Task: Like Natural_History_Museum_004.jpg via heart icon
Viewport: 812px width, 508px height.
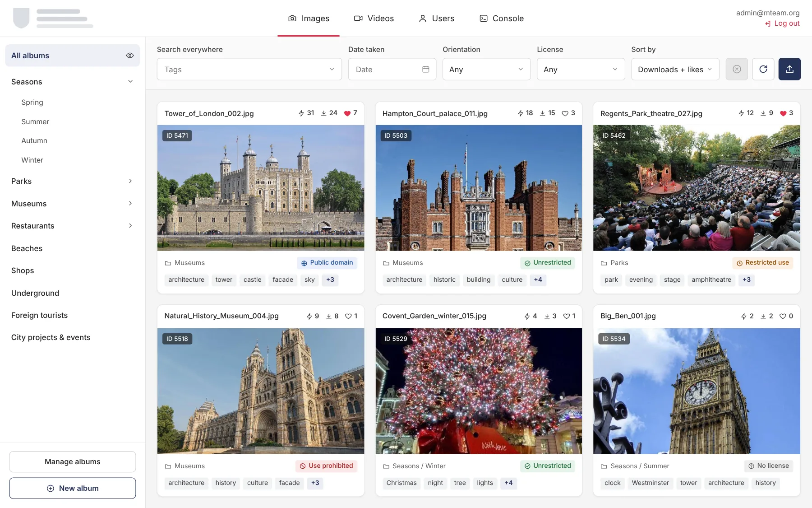Action: [x=348, y=317]
